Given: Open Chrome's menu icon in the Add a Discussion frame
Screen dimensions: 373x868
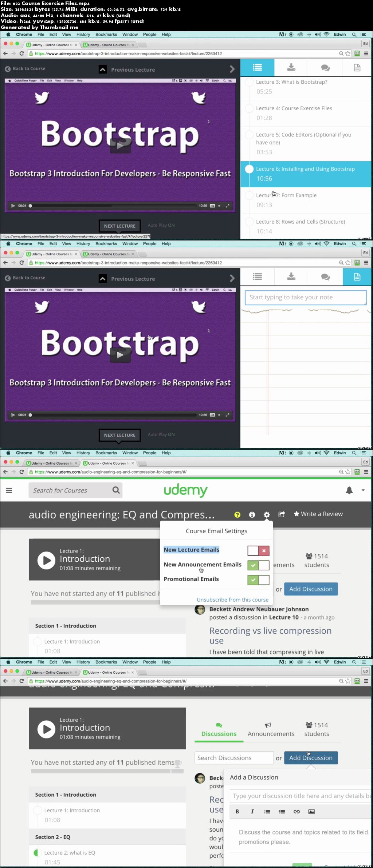Looking at the screenshot, I should click(366, 681).
